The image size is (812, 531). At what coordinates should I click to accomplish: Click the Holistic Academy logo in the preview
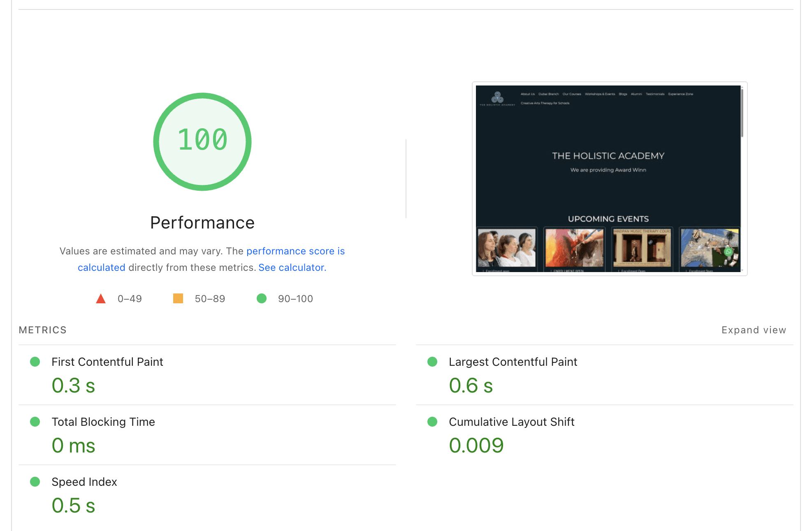pyautogui.click(x=498, y=98)
